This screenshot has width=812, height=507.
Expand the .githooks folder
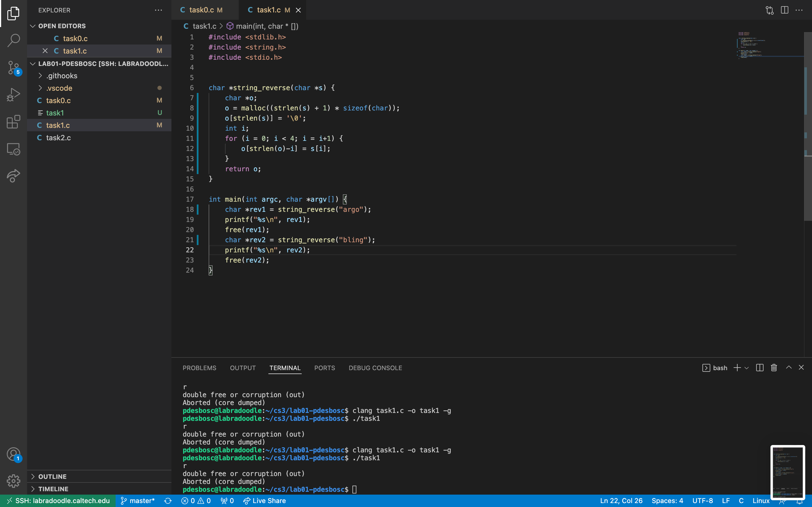pos(62,76)
